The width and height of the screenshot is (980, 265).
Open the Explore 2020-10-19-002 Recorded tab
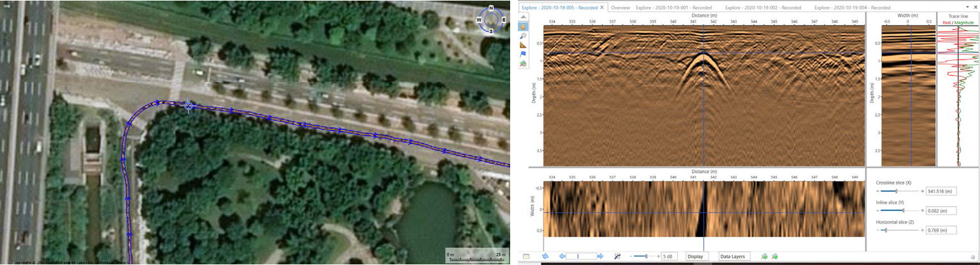762,8
